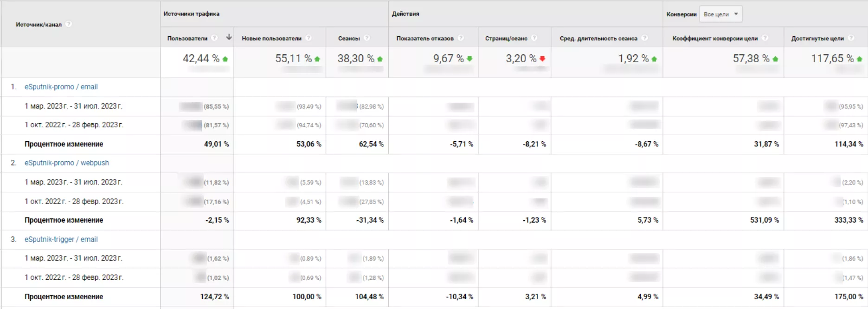Sort table by Сеансы column header
The width and height of the screenshot is (868, 309).
pyautogui.click(x=349, y=39)
